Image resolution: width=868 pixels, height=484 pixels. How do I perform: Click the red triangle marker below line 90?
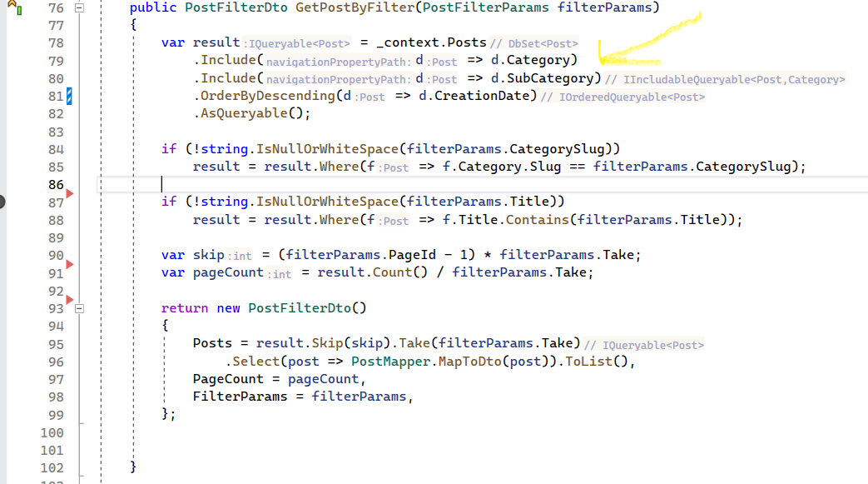[x=70, y=265]
